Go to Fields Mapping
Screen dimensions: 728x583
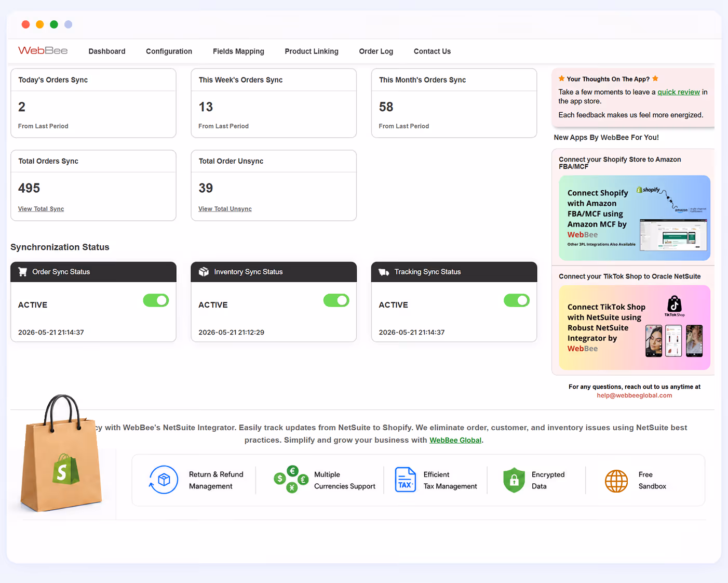(238, 51)
